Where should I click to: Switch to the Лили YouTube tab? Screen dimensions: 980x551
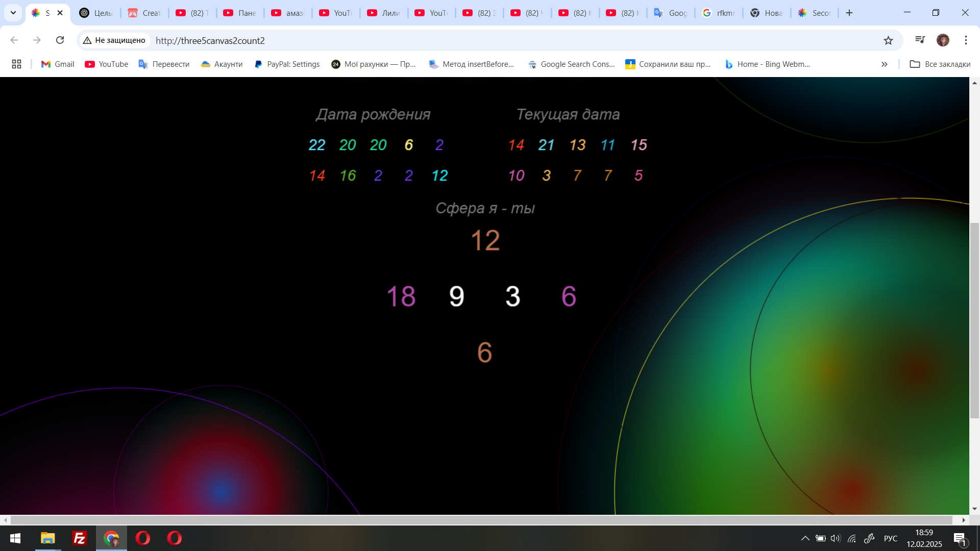pos(384,13)
